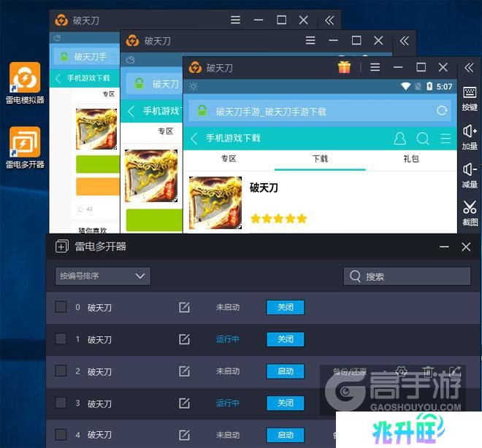Viewport: 482px width, 448px height.
Task: Click 未启动 status of instance 2
Action: [227, 371]
